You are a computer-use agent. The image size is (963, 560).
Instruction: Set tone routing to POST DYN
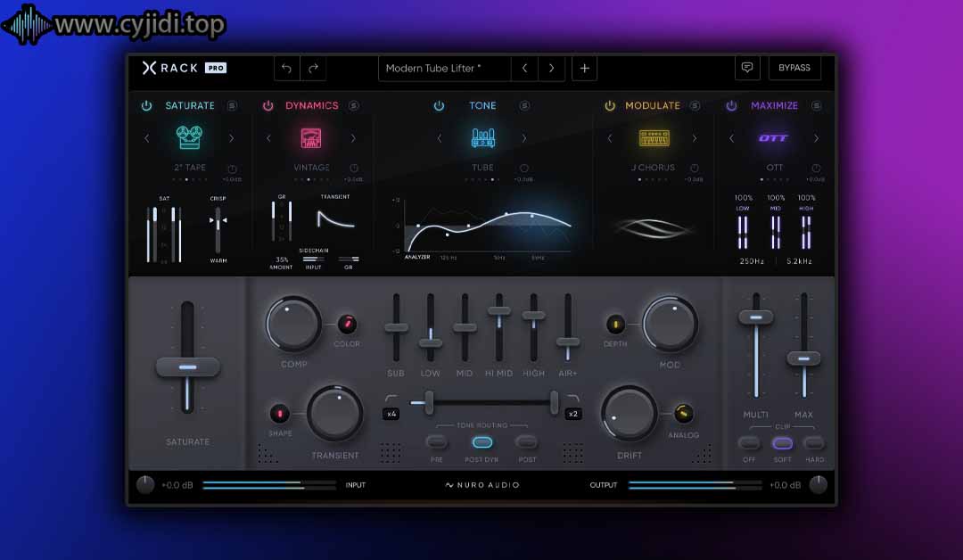[482, 442]
